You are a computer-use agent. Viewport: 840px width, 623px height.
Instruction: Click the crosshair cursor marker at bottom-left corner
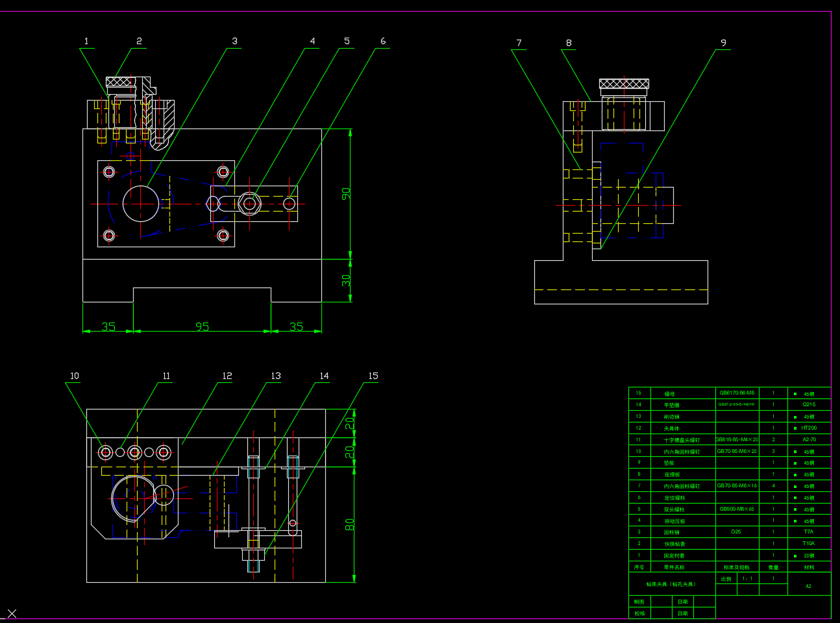12,613
